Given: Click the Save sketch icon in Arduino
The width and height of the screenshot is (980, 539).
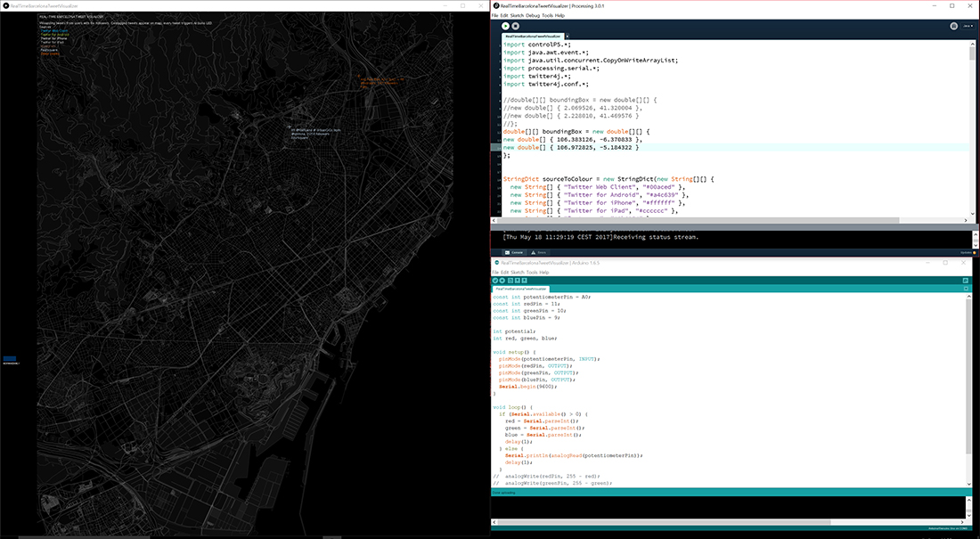Looking at the screenshot, I should click(x=524, y=281).
